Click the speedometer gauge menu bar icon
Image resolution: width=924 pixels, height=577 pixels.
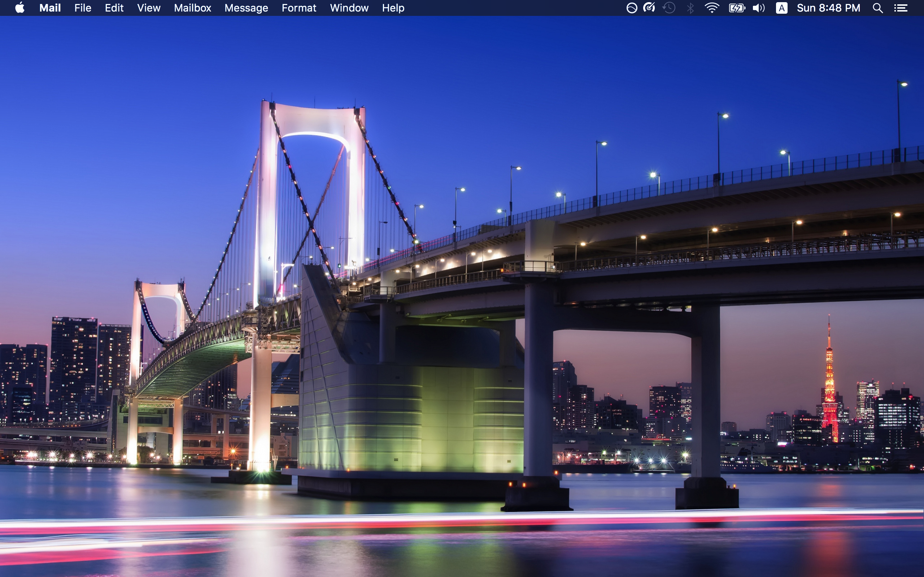pyautogui.click(x=649, y=8)
